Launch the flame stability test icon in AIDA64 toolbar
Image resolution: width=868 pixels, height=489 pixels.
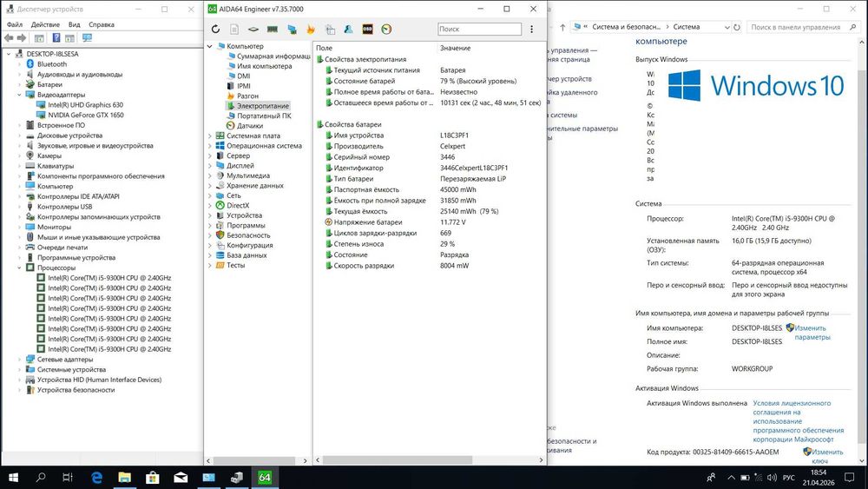[x=311, y=30]
